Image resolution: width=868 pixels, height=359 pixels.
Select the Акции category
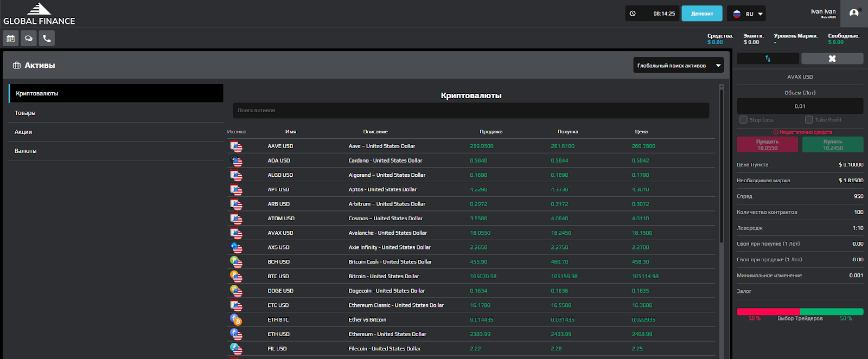tap(116, 132)
